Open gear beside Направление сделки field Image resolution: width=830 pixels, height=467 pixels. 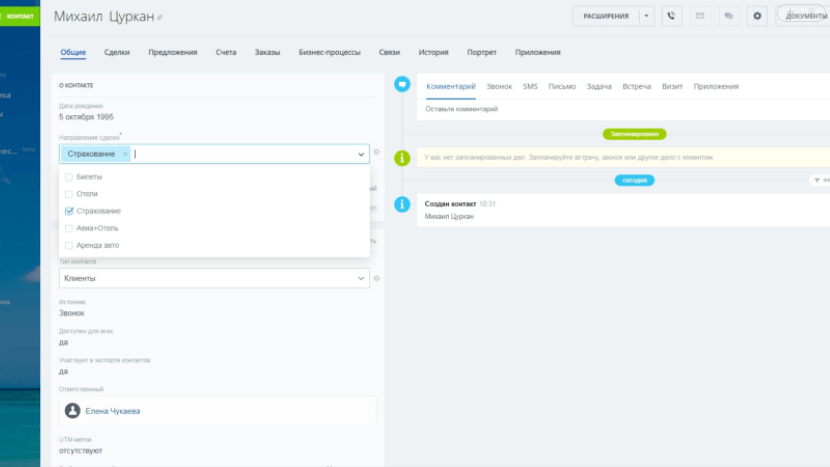pos(376,152)
